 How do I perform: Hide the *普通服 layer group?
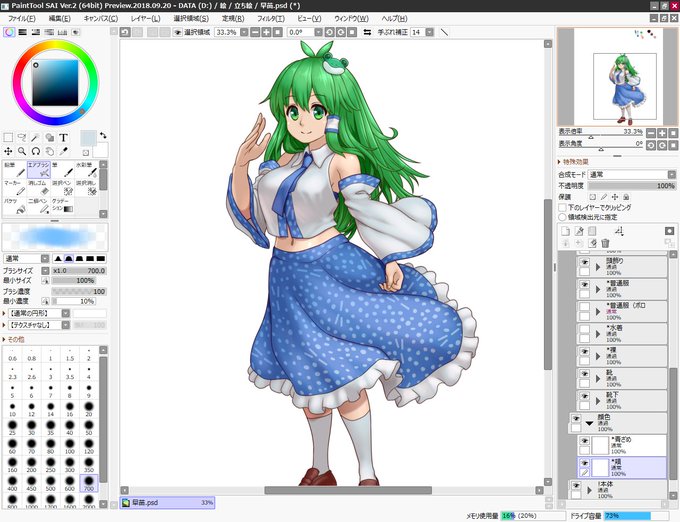click(x=585, y=285)
